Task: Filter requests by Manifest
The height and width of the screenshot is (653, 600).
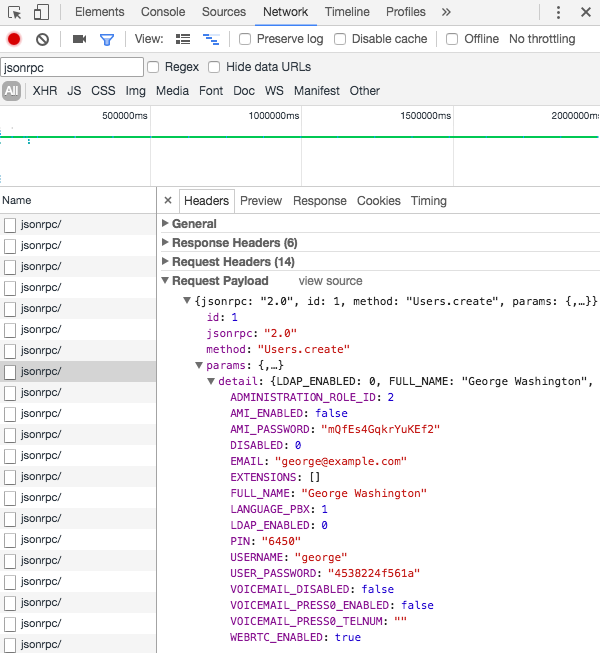Action: click(316, 91)
